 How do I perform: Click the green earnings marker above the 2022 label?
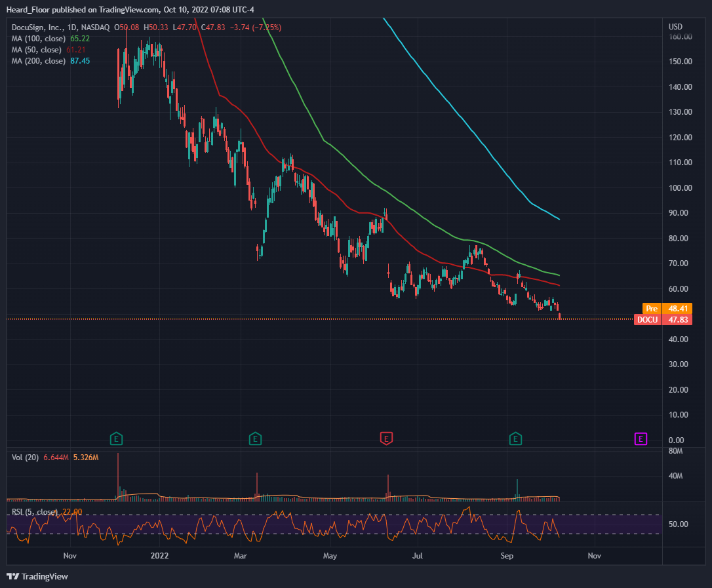click(x=117, y=439)
